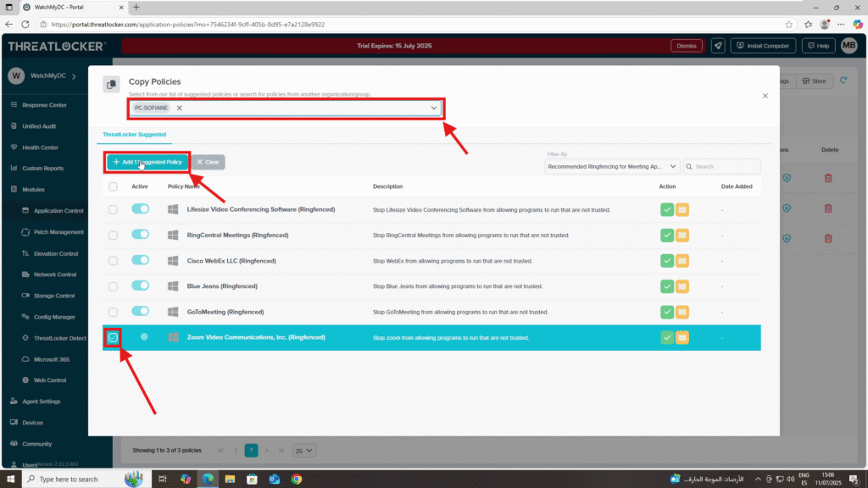
Task: Open Network Control module
Action: tap(55, 274)
